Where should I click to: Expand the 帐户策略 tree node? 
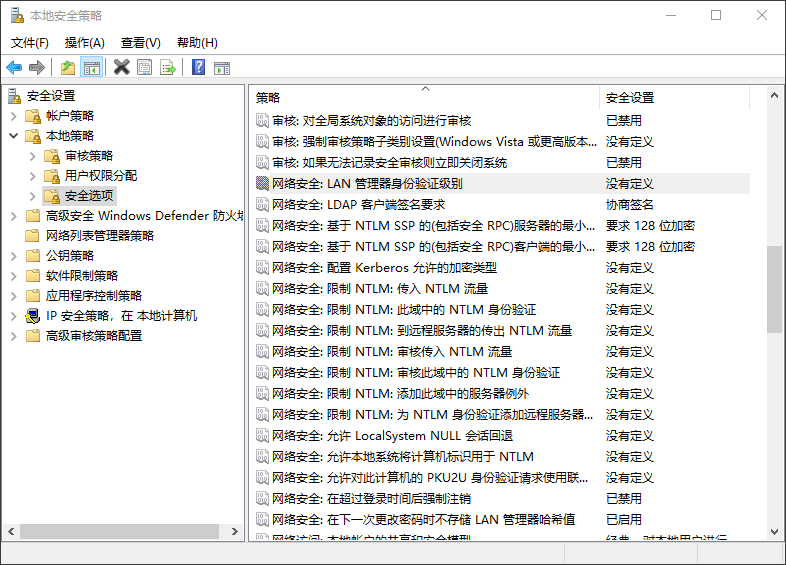[14, 116]
